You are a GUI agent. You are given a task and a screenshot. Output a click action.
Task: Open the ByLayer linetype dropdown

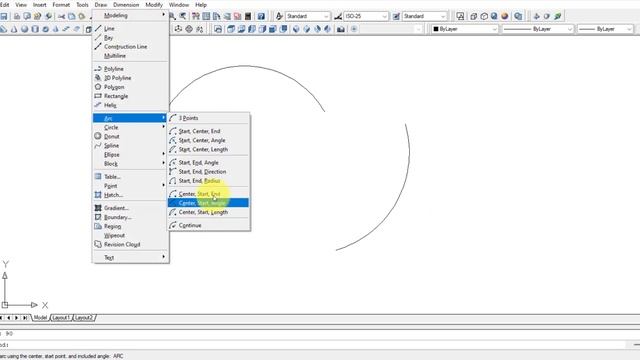click(x=538, y=29)
